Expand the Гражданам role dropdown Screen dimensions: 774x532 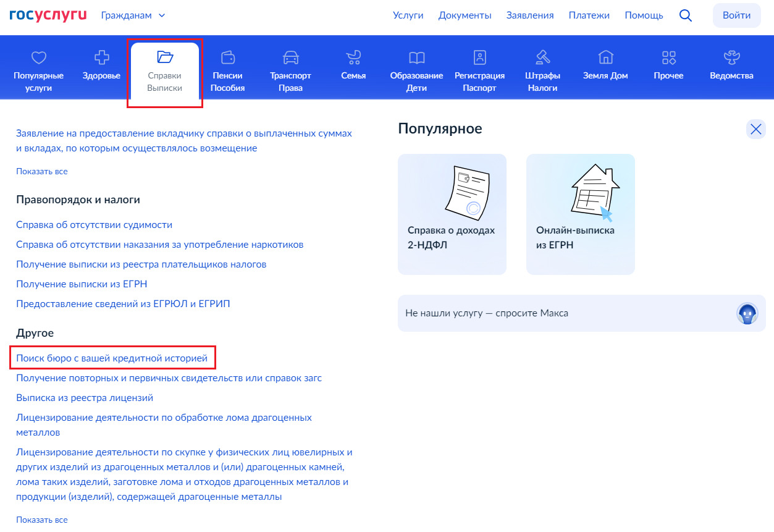(133, 15)
